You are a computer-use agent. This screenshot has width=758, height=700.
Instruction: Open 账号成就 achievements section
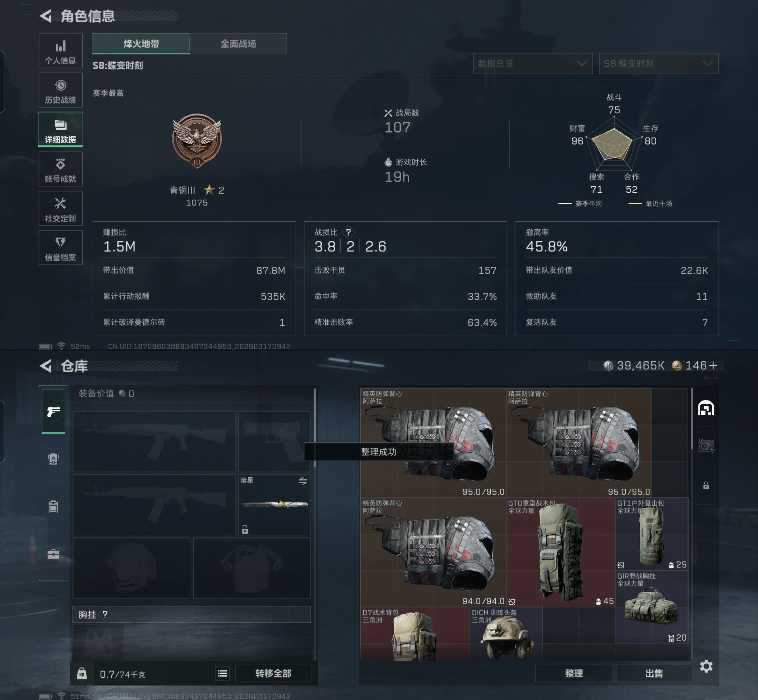pos(61,169)
